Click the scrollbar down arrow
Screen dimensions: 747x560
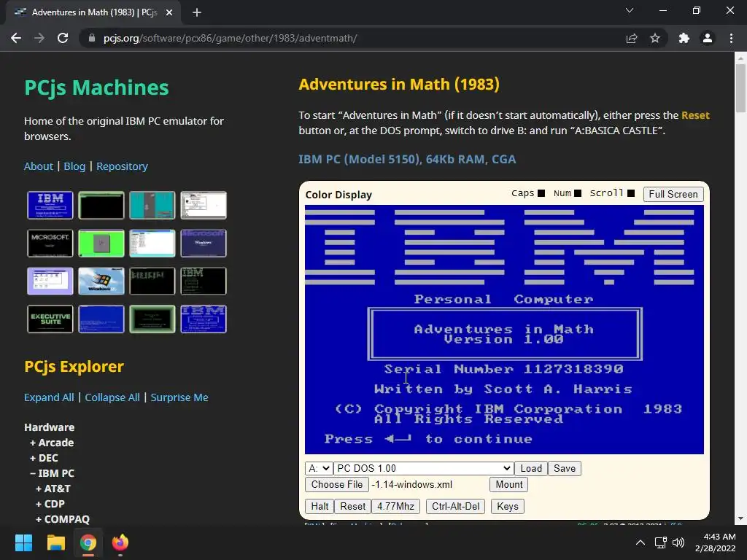pos(740,518)
